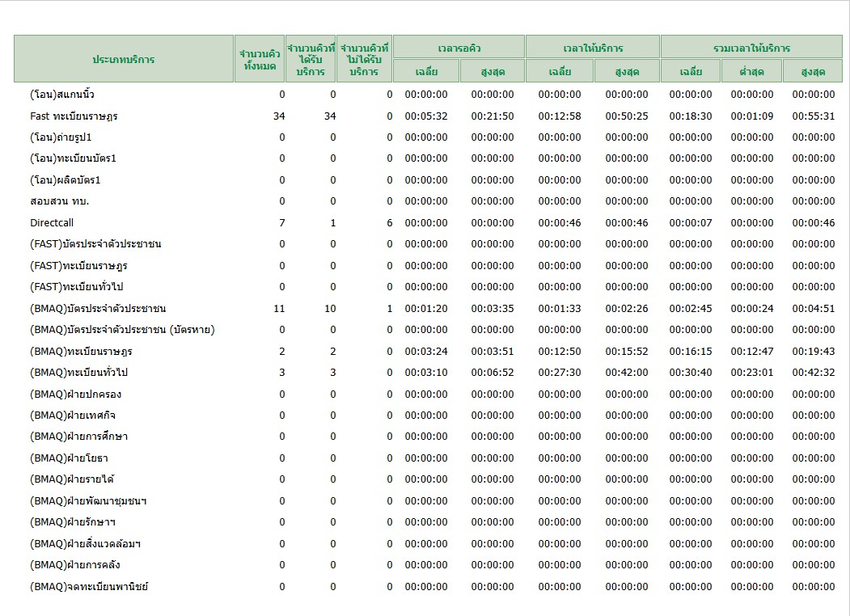Click the 00:06:52 maximum wait time cell
The height and width of the screenshot is (616, 850).
click(493, 372)
